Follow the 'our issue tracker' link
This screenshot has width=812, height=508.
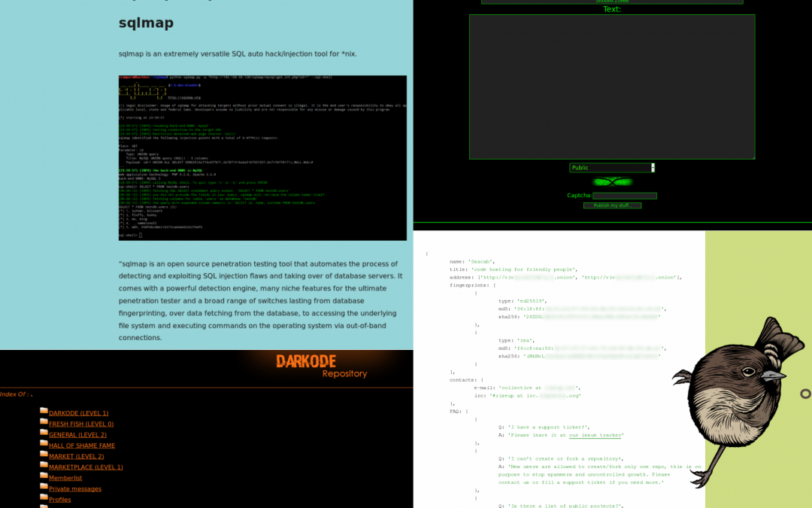(x=595, y=435)
